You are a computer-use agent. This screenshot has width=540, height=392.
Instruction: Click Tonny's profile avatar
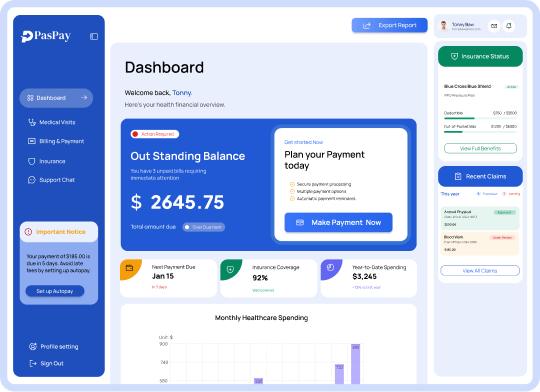(444, 26)
